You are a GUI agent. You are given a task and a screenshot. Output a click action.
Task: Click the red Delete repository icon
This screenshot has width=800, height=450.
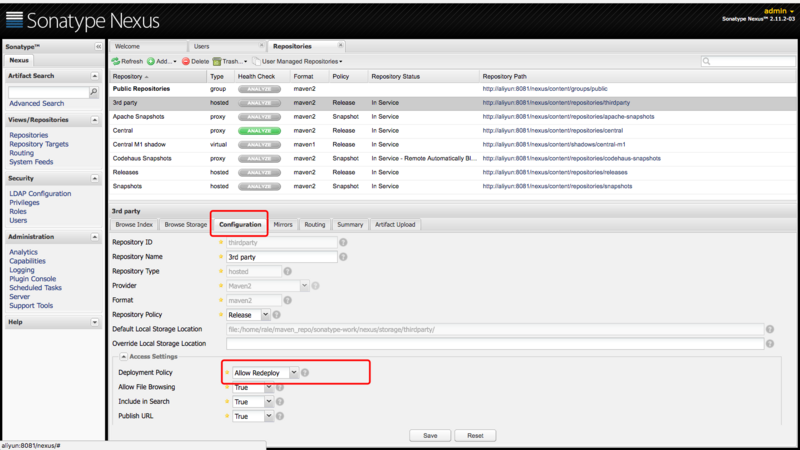pyautogui.click(x=184, y=61)
